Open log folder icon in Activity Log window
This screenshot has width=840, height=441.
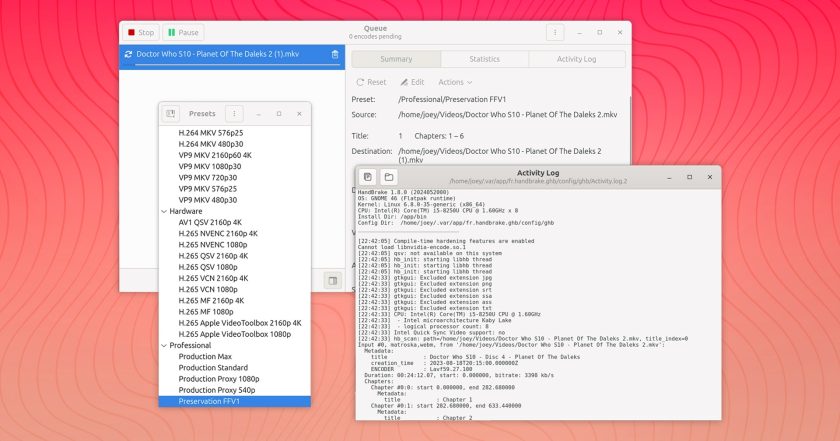[389, 177]
